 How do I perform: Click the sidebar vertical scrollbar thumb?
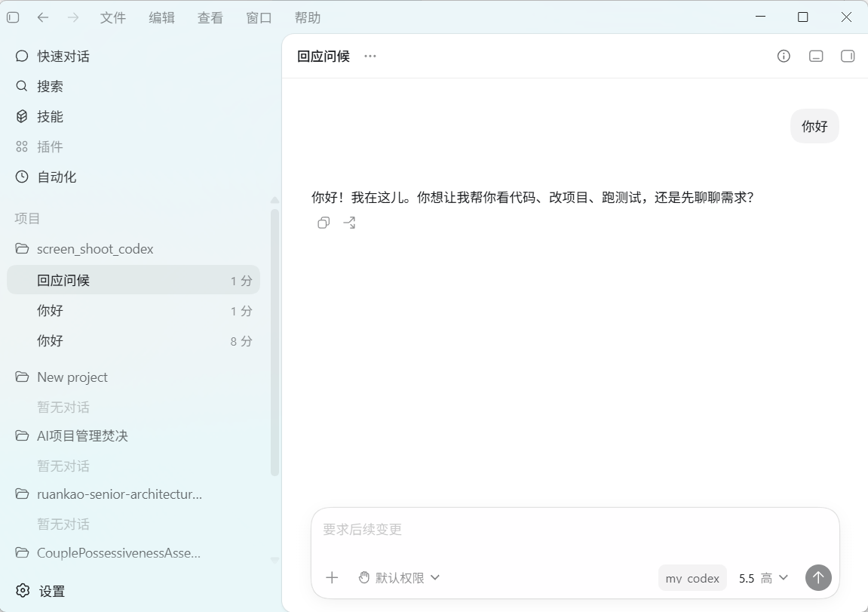[x=275, y=343]
